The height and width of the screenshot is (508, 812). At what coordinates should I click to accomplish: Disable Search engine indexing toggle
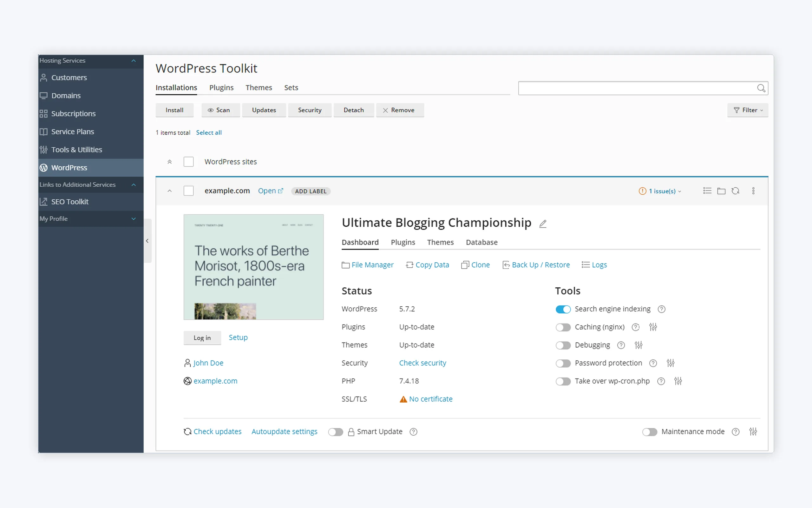pyautogui.click(x=563, y=309)
